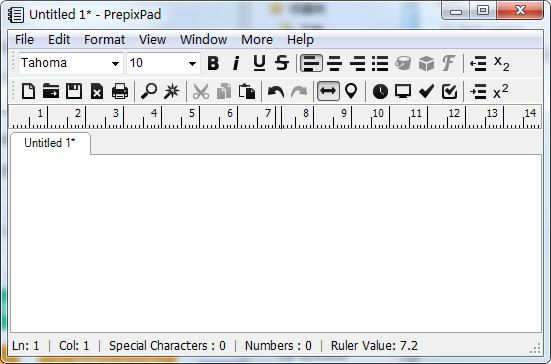The width and height of the screenshot is (551, 364).
Task: Apply subscript formatting
Action: point(501,64)
